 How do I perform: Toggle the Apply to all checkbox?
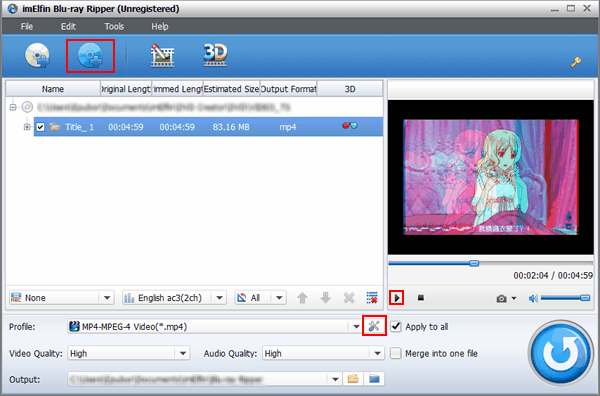click(396, 326)
